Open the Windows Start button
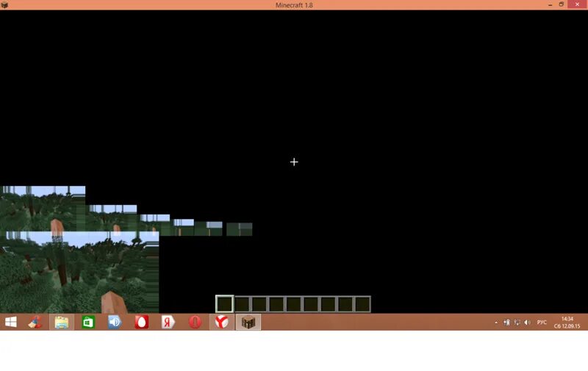This screenshot has height=371, width=588. tap(11, 322)
